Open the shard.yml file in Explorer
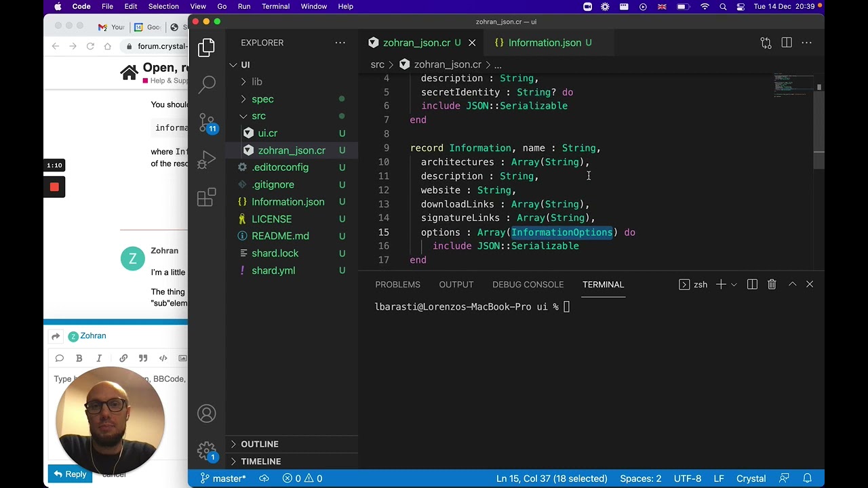This screenshot has height=488, width=868. click(273, 270)
